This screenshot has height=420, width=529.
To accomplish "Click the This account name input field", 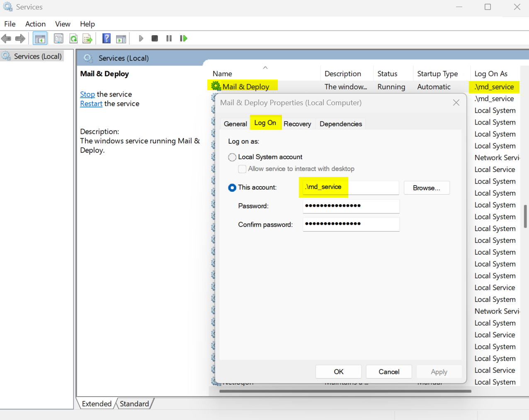I will click(x=351, y=187).
